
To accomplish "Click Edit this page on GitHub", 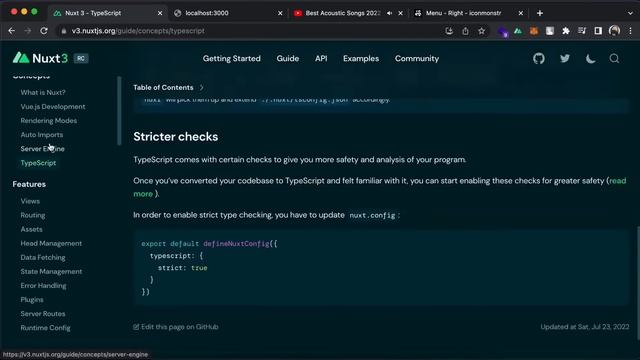I will tap(176, 327).
